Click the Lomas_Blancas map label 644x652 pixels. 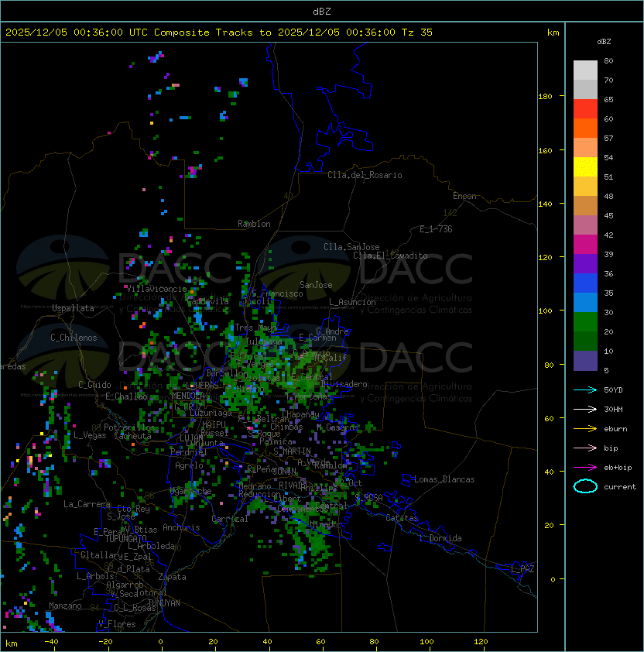(x=444, y=479)
